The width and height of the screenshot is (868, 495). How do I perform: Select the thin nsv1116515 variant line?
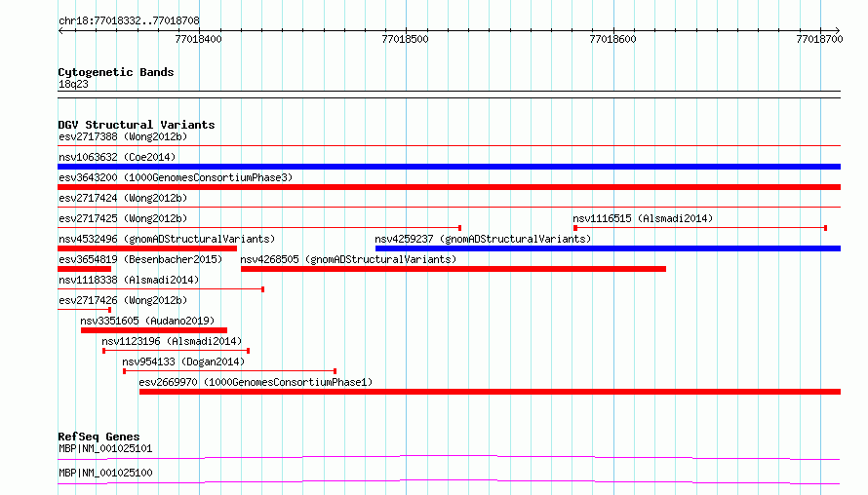(x=700, y=228)
